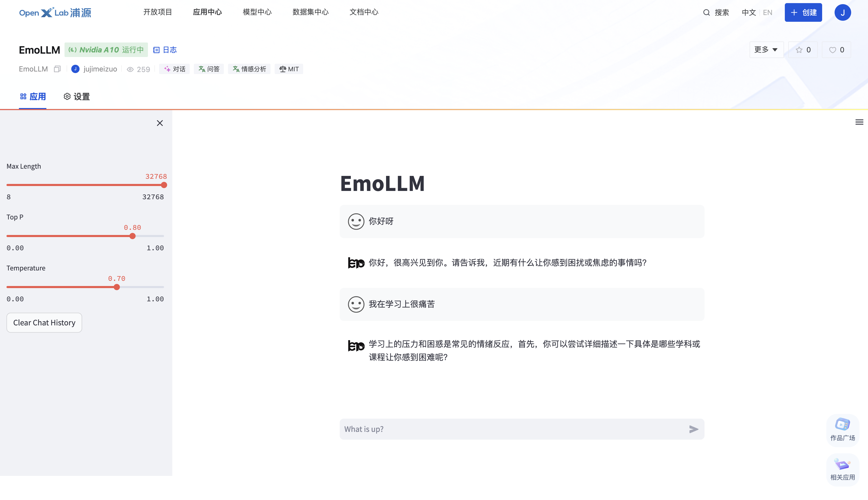Switch to the 设置 tab
868x500 pixels.
(77, 97)
